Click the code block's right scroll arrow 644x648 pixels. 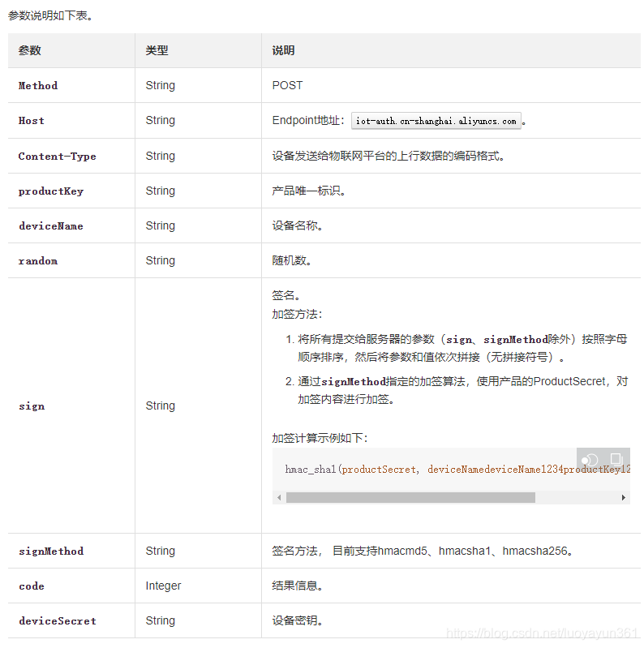click(x=624, y=498)
